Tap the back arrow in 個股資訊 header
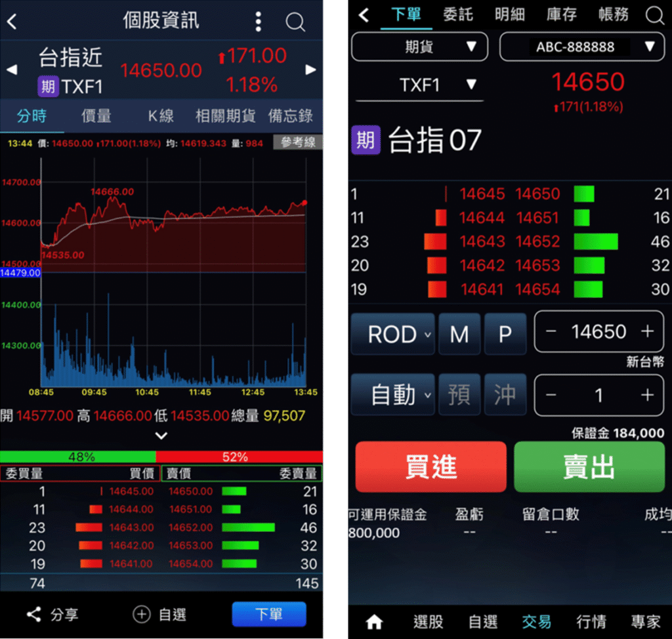 [x=12, y=22]
